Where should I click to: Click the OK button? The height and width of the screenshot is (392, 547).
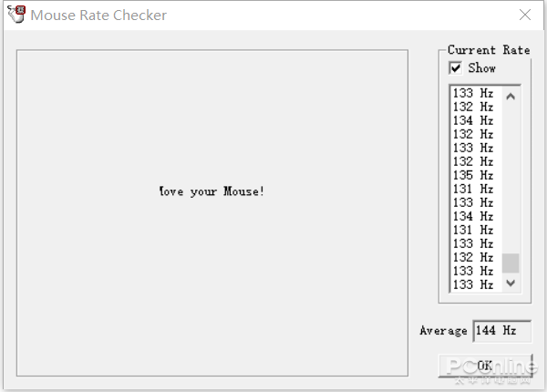[485, 366]
